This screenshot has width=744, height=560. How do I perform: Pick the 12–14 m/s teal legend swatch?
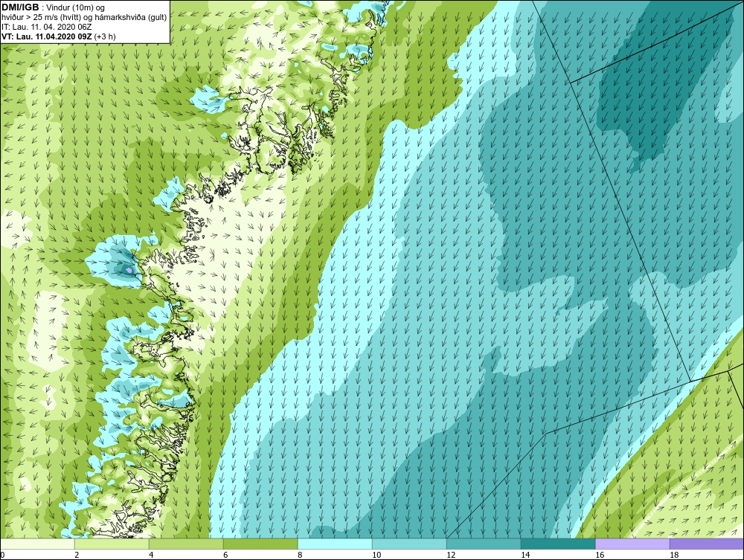click(484, 544)
